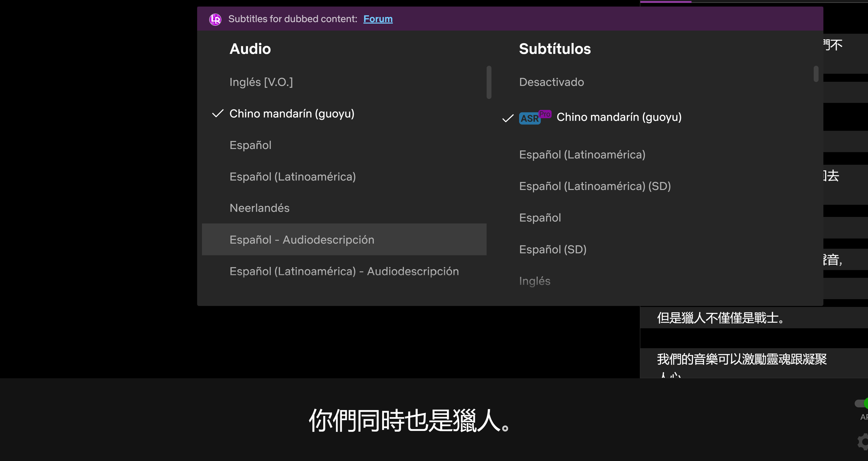Click the Subtítulos list scrollbar

tap(816, 74)
